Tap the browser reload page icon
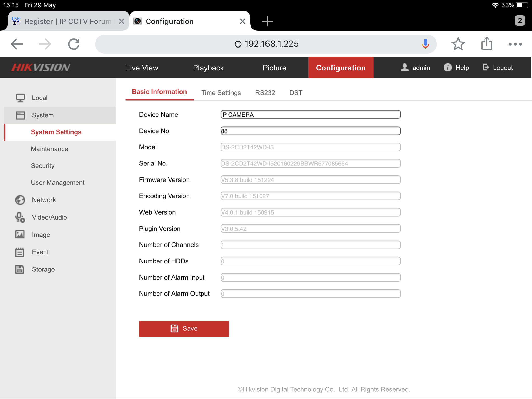Image resolution: width=532 pixels, height=399 pixels. tap(74, 44)
